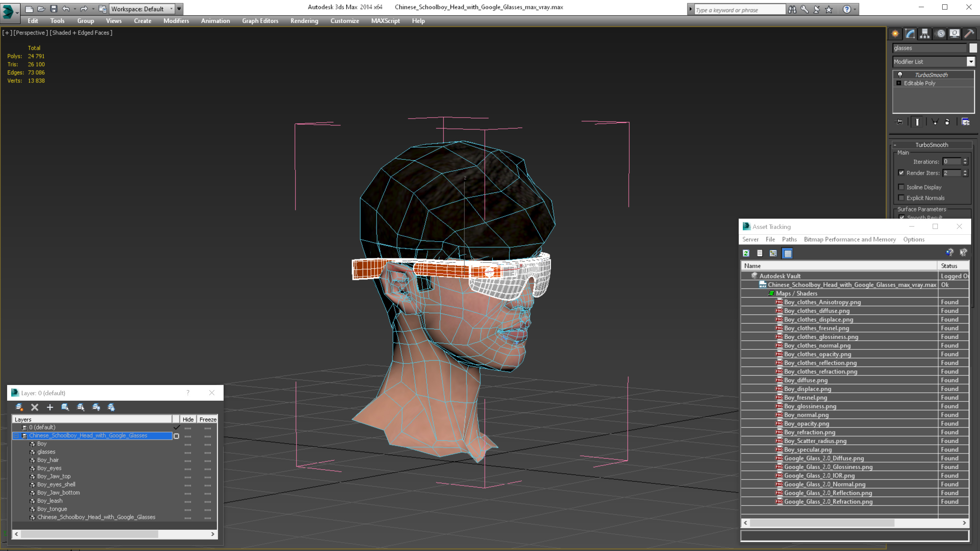Click Layer dialog horizontal scrollbar
Image resolution: width=980 pixels, height=551 pixels.
pyautogui.click(x=89, y=534)
